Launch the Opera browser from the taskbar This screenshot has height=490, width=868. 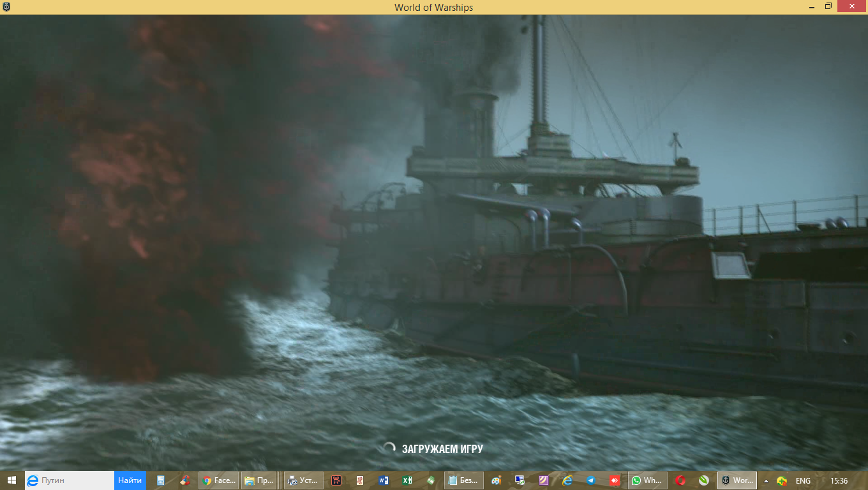680,480
